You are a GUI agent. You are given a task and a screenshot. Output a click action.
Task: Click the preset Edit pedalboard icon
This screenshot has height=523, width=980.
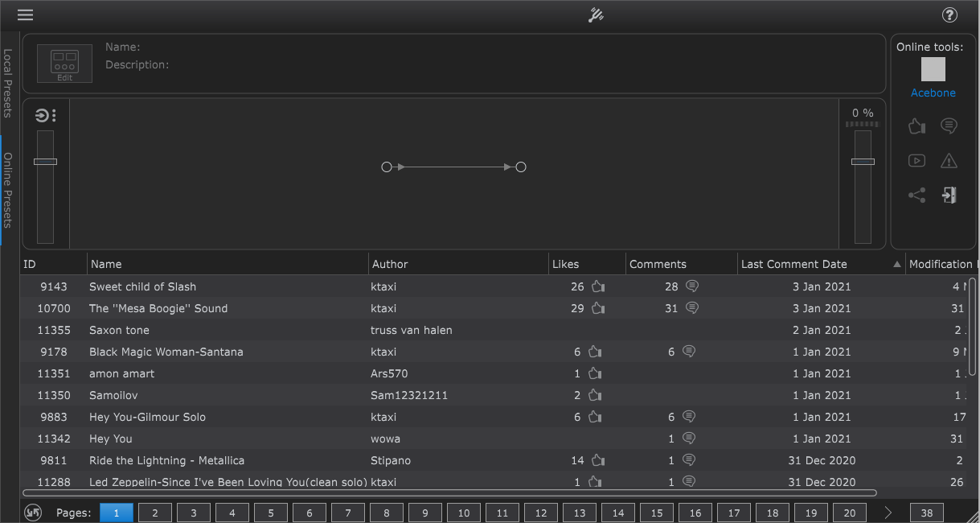[x=64, y=64]
